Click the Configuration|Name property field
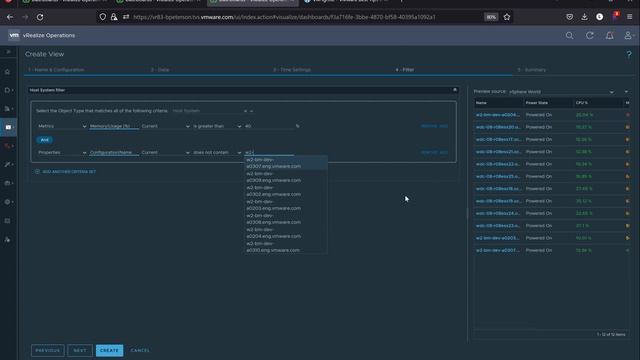 (x=114, y=152)
